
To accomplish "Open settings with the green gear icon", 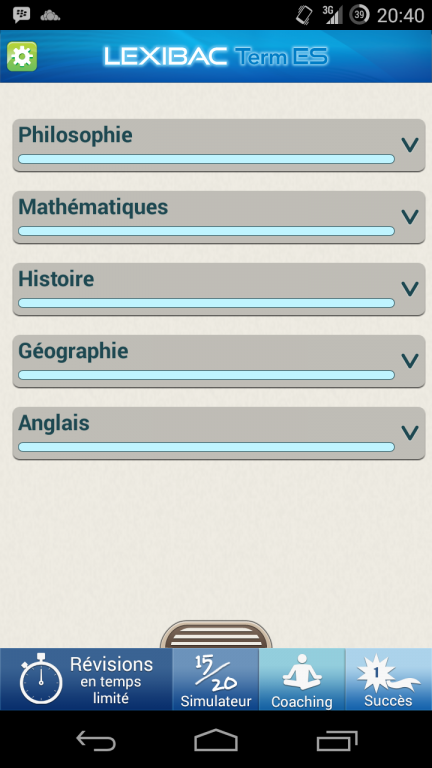I will pyautogui.click(x=22, y=57).
